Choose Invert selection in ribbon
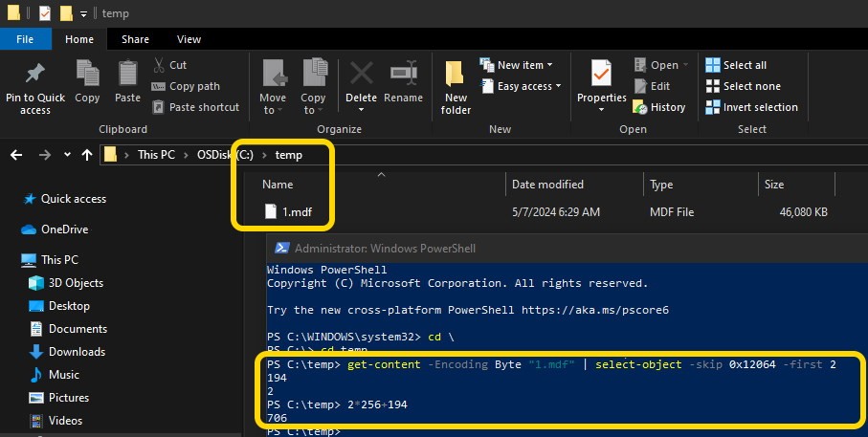This screenshot has width=868, height=437. pyautogui.click(x=751, y=107)
